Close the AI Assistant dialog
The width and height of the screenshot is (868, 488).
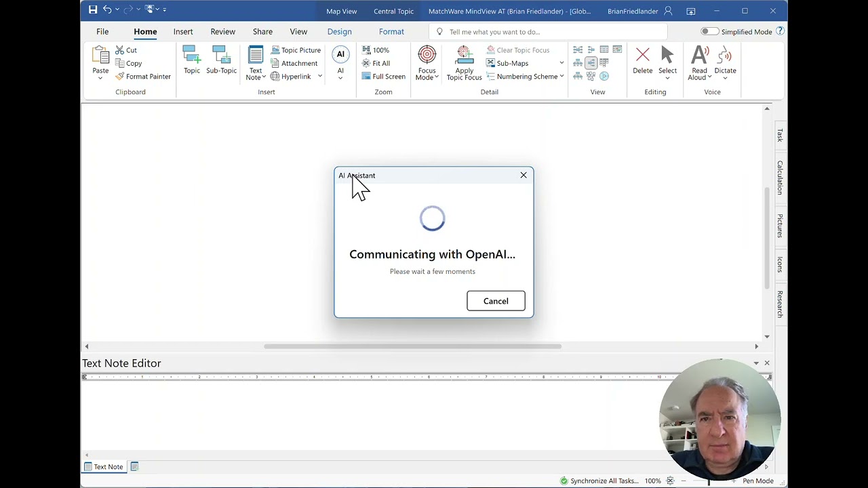[524, 176]
